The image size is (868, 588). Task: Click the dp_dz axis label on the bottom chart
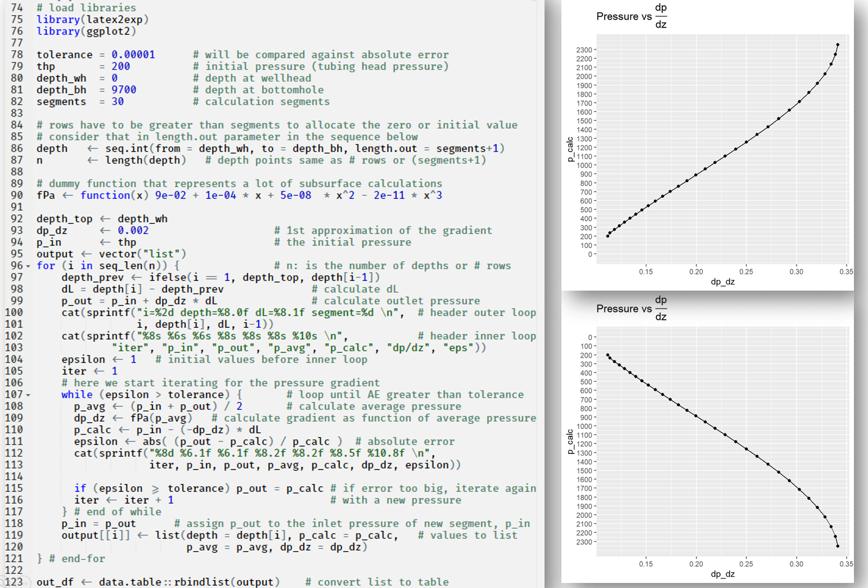(722, 574)
